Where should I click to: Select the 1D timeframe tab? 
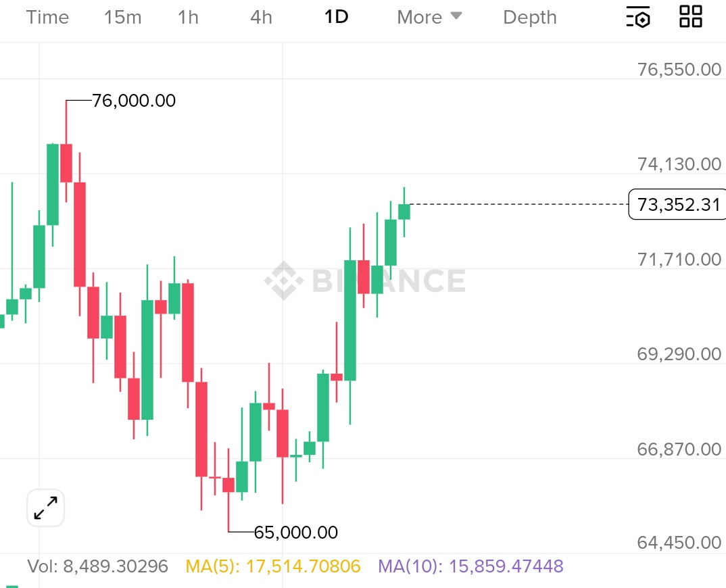pyautogui.click(x=336, y=17)
